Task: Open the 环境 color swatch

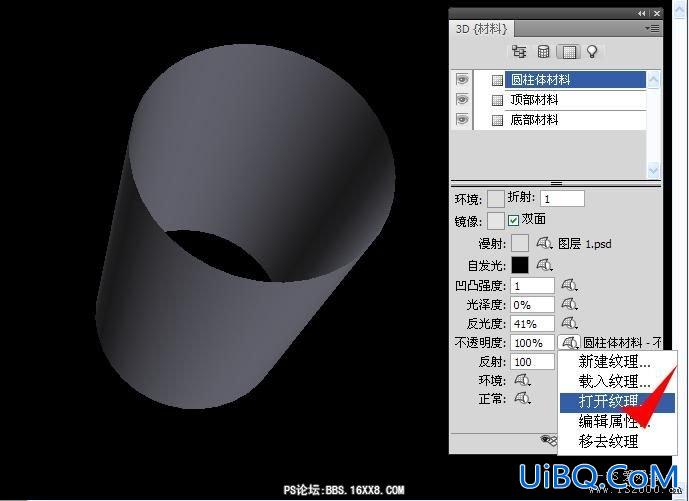Action: [x=496, y=199]
